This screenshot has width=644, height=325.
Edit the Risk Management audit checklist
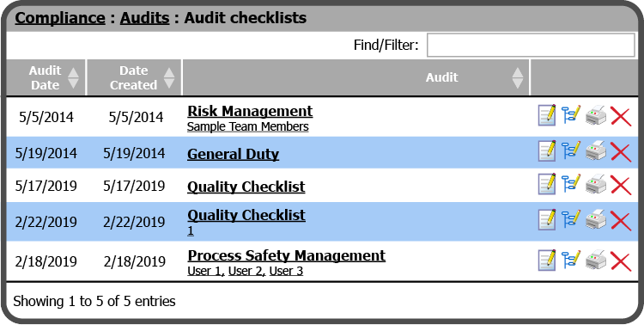point(547,115)
